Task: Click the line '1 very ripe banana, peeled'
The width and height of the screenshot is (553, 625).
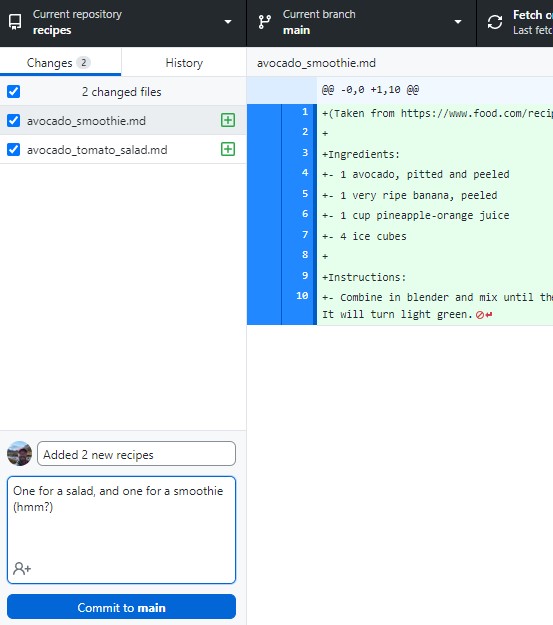Action: [x=419, y=195]
